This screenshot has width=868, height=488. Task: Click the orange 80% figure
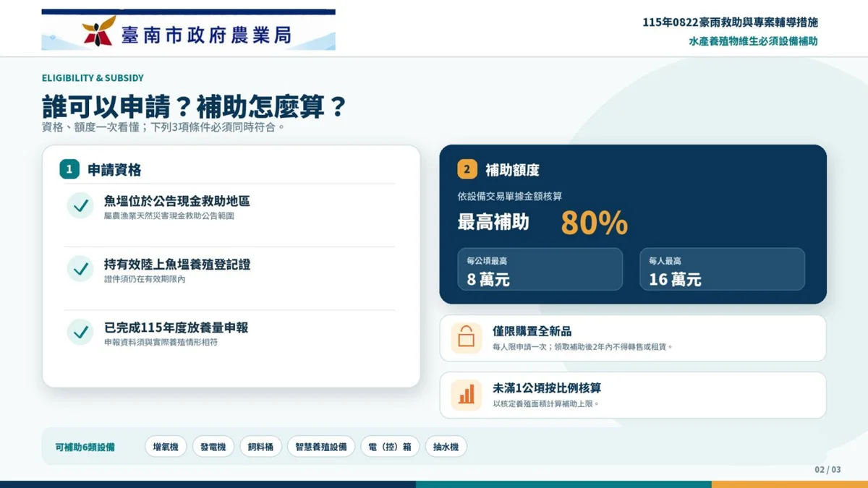tap(594, 223)
